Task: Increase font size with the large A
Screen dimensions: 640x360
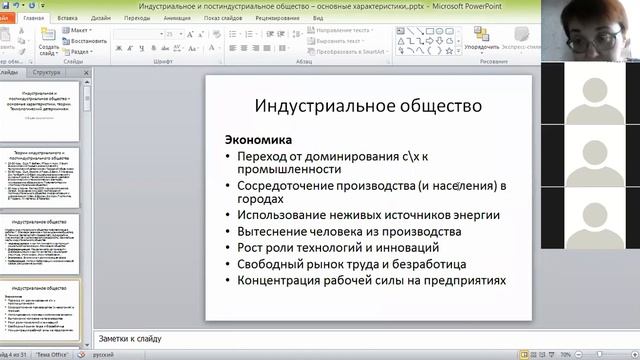Action: (x=190, y=35)
